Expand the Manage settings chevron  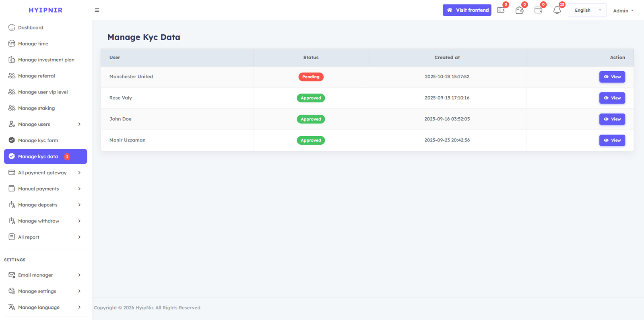point(79,291)
